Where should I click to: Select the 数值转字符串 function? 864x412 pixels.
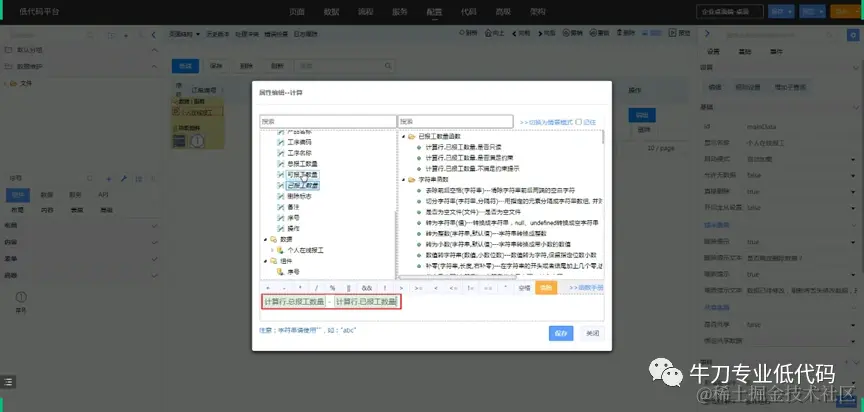[511, 255]
